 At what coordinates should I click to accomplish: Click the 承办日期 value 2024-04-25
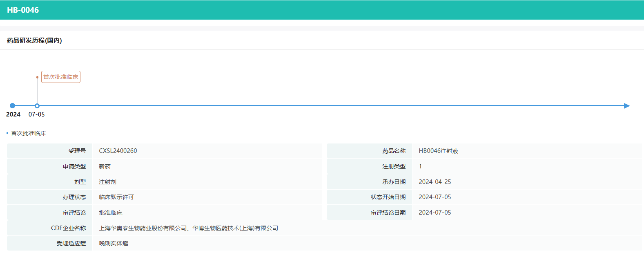435,182
